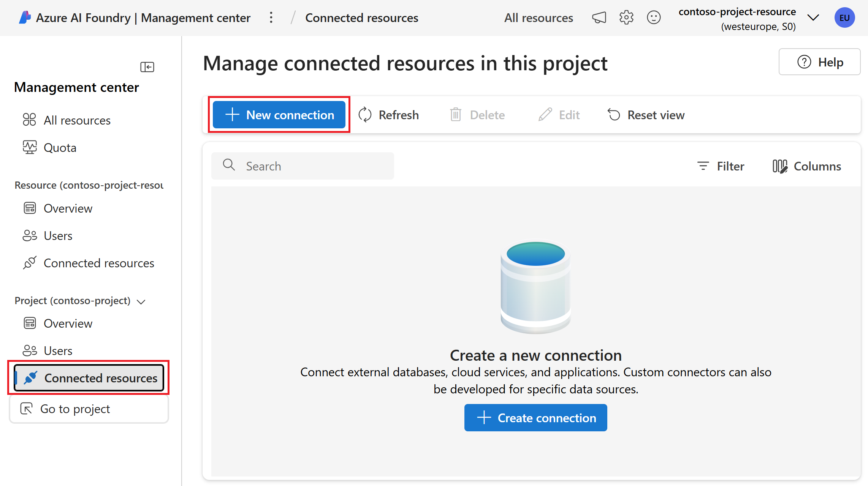Refresh the connections list
868x486 pixels.
(x=388, y=115)
